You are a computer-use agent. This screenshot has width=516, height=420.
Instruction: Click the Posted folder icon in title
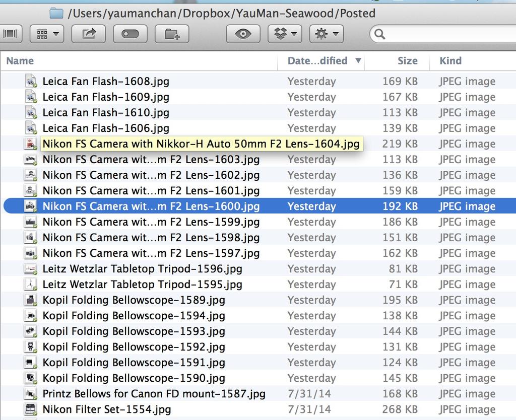coord(56,13)
